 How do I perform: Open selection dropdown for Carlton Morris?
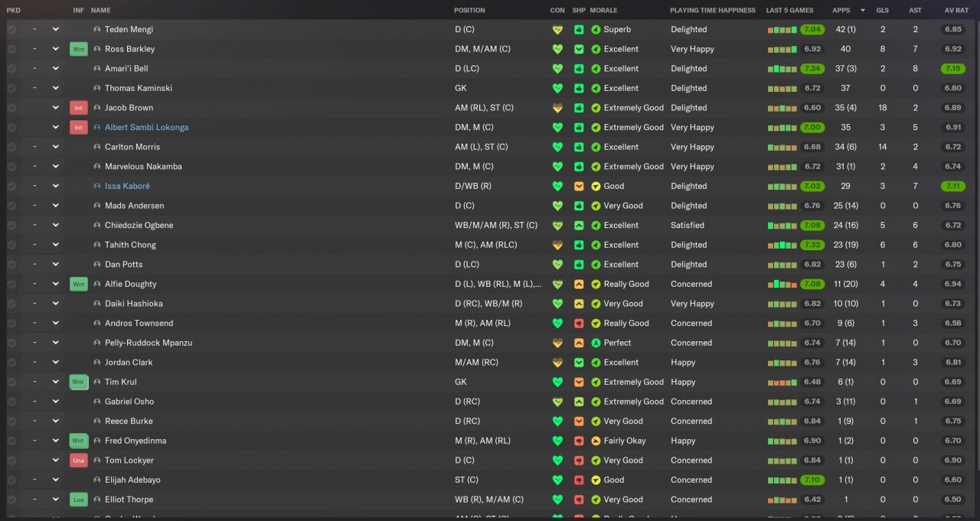tap(55, 147)
